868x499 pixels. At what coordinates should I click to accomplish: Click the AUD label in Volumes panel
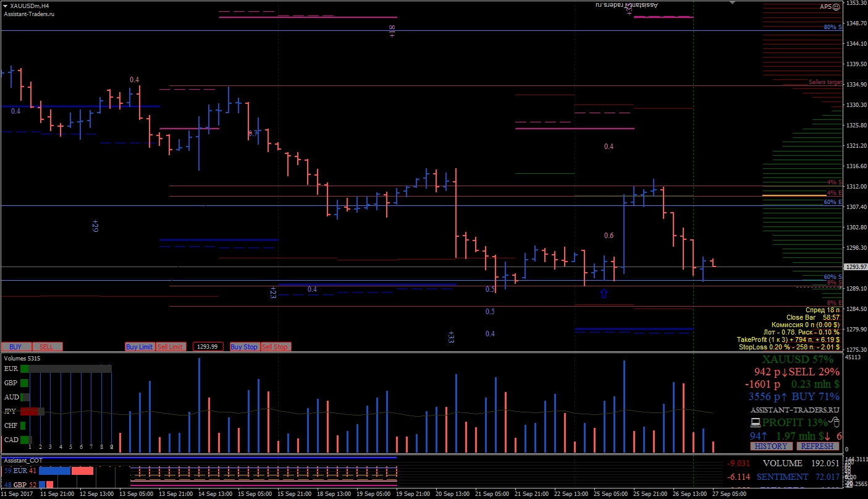point(11,397)
